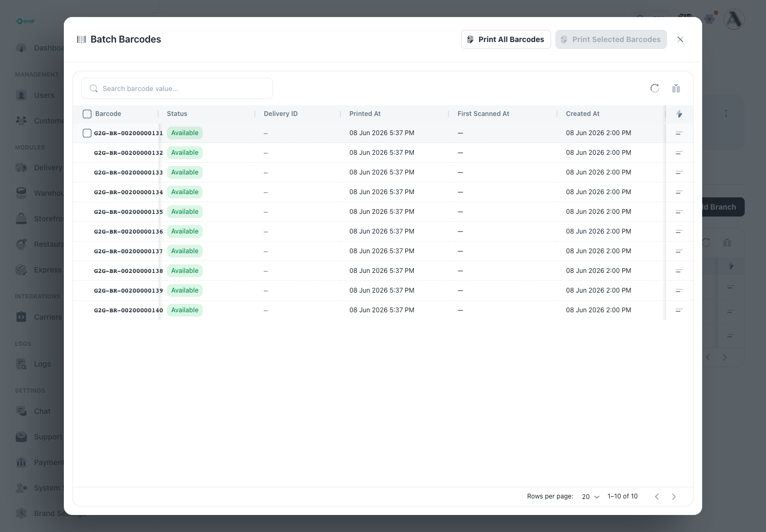Focus the Search barcode value field
The width and height of the screenshot is (766, 532).
pos(177,88)
